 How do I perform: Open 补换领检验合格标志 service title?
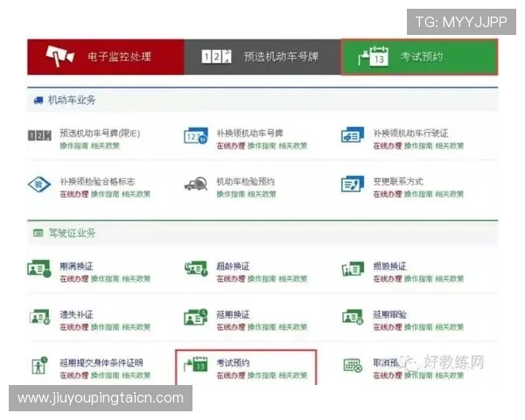point(97,181)
